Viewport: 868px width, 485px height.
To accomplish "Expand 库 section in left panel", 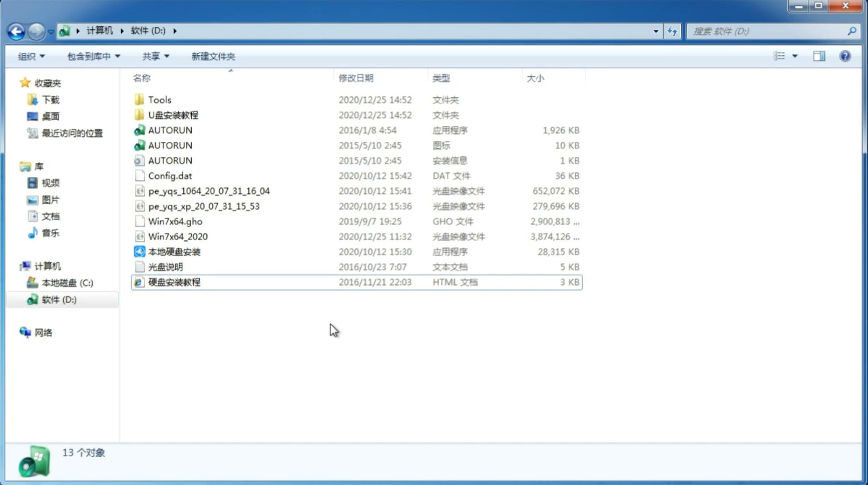I will coord(16,166).
